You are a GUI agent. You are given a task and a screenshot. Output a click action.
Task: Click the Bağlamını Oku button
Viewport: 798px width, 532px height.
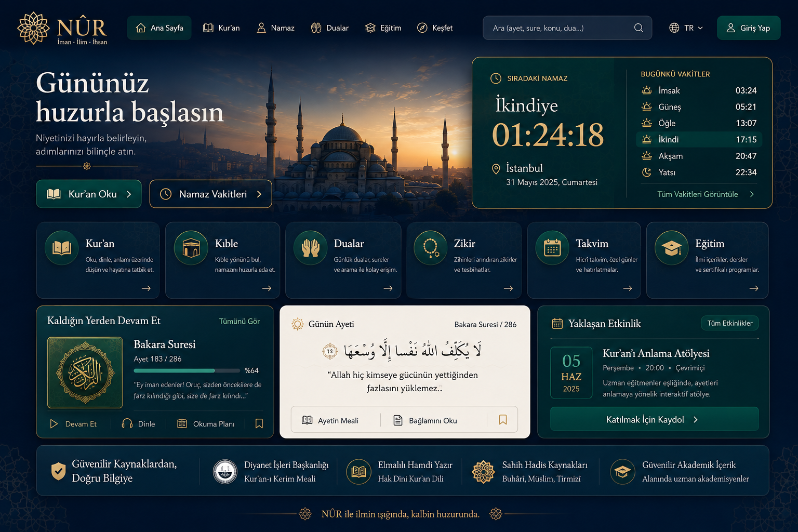tap(425, 420)
